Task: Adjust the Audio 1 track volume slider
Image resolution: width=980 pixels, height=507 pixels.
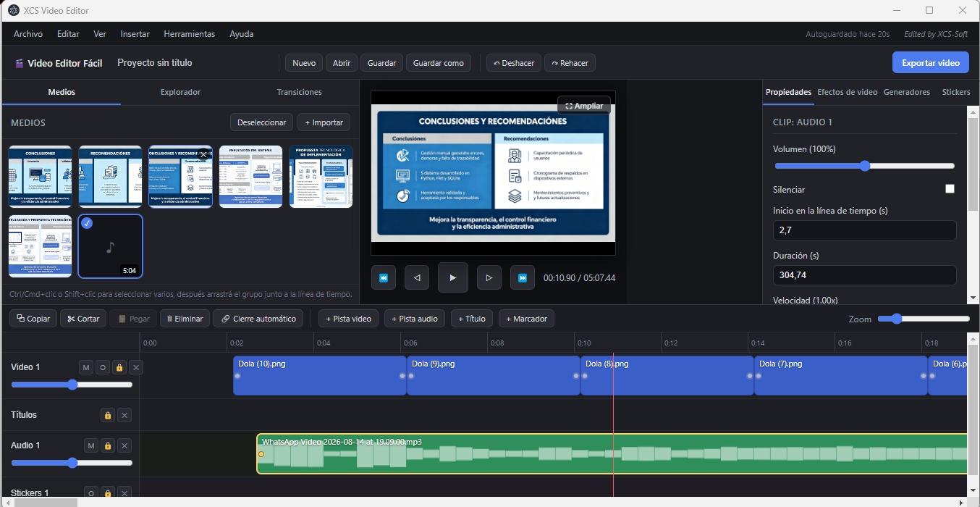Action: [x=72, y=463]
